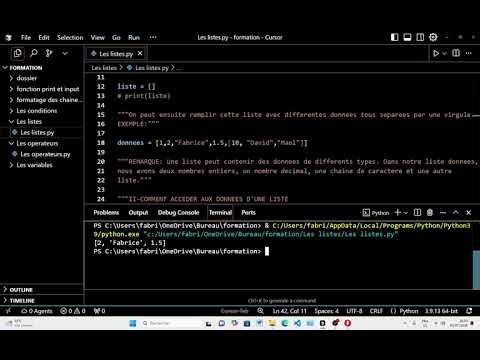Expand the fonction print et input folder
The width and height of the screenshot is (480, 360).
(48, 89)
